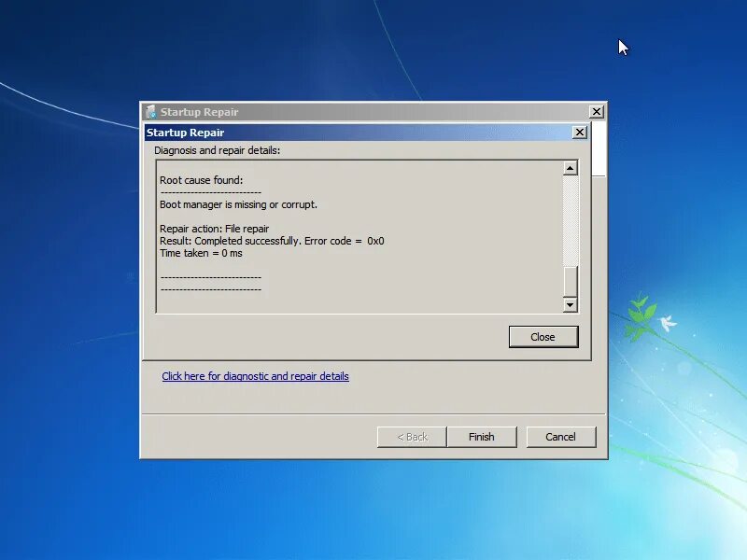Viewport: 747px width, 560px height.
Task: Click the Cancel button
Action: [561, 436]
